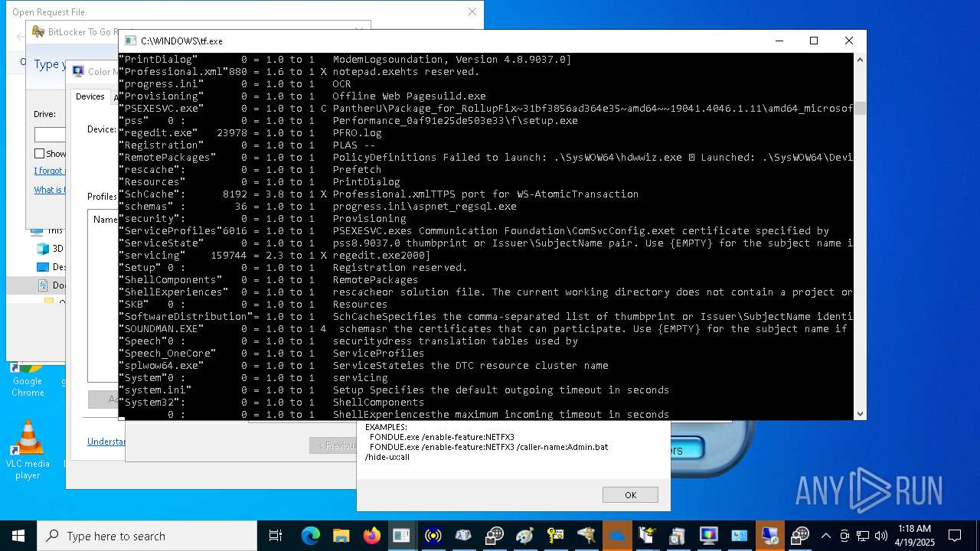
Task: Open the 'What is' link in BitLocker
Action: (49, 190)
